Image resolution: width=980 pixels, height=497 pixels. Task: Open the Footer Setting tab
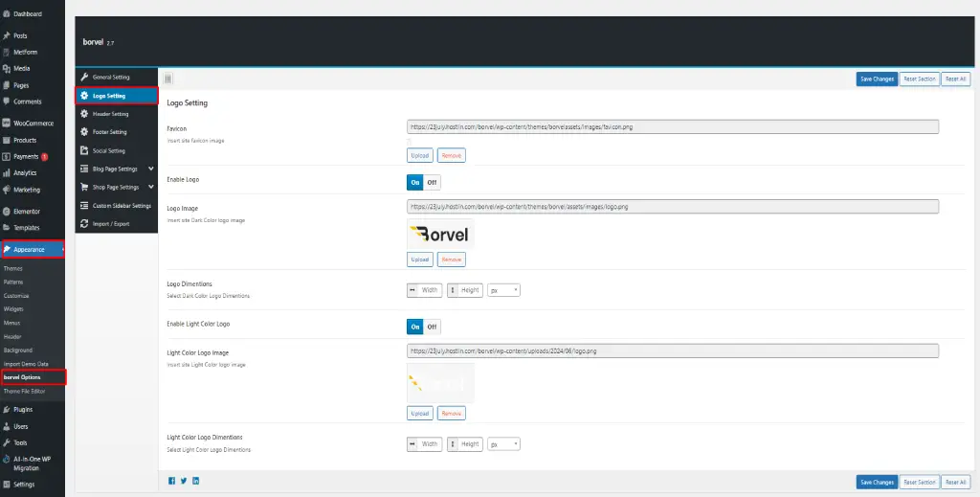[110, 132]
